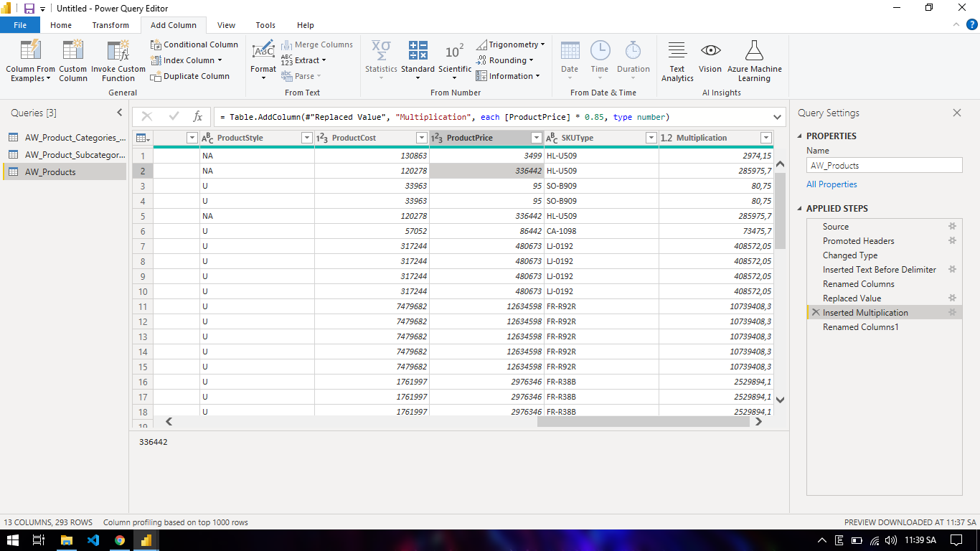Click Merge Columns
Viewport: 980px width, 551px height.
[316, 44]
